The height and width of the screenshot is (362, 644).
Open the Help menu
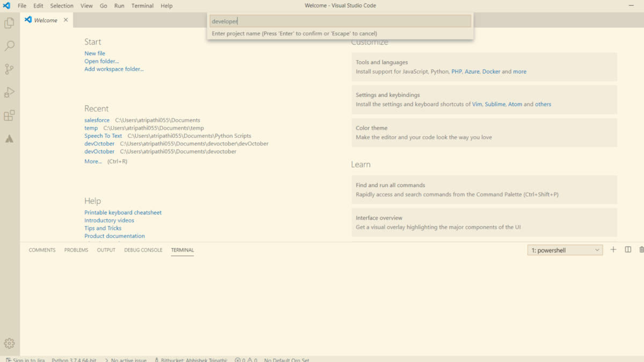[x=166, y=5]
